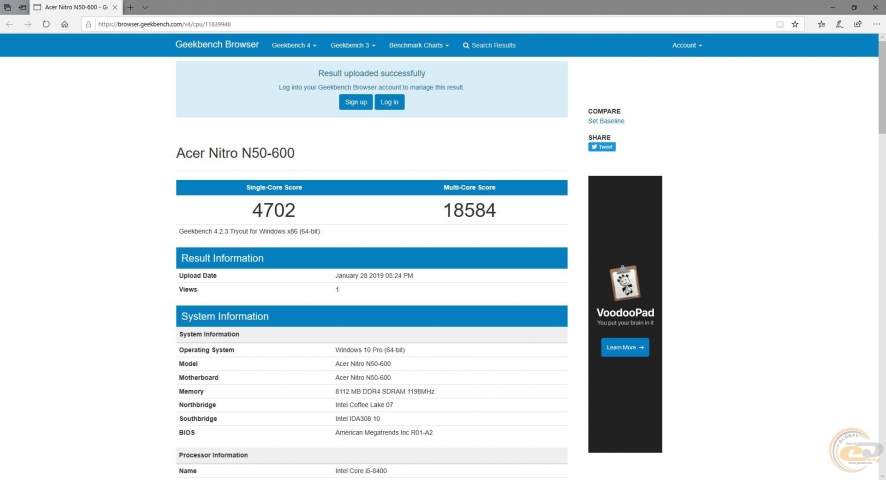Share result via Tweet button
Image resolution: width=886 pixels, height=480 pixels.
(x=602, y=147)
